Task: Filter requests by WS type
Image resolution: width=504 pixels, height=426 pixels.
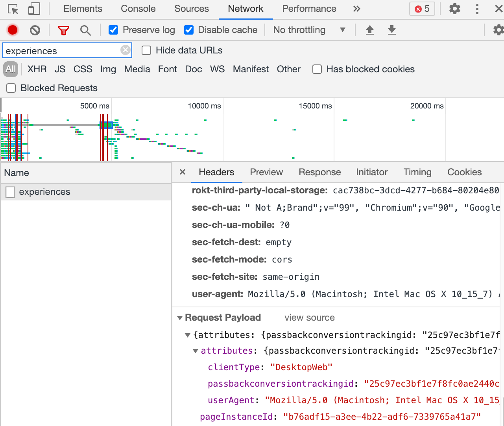Action: click(x=217, y=69)
